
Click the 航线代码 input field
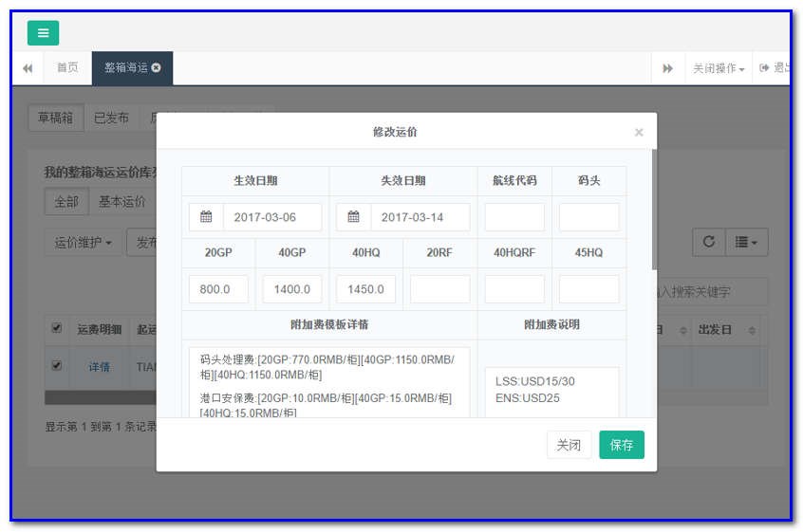[514, 217]
